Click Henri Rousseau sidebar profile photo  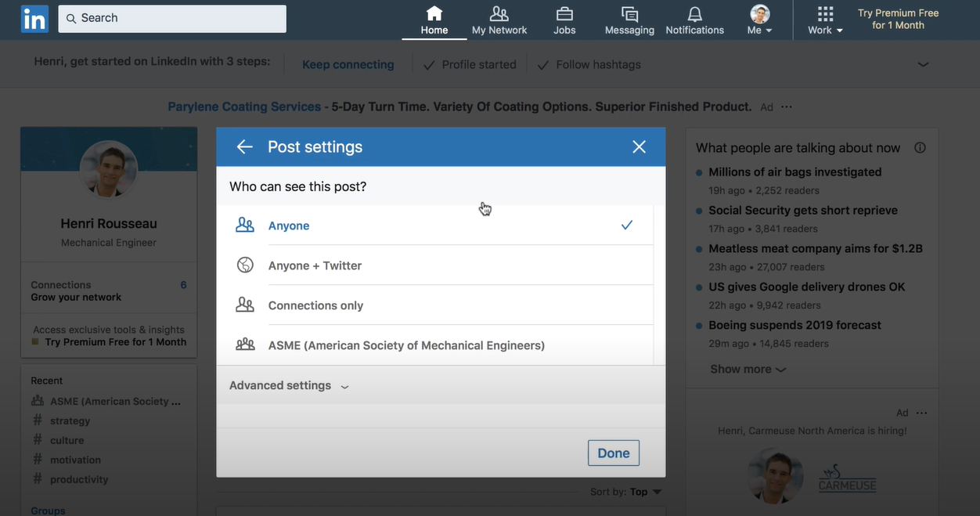tap(109, 170)
